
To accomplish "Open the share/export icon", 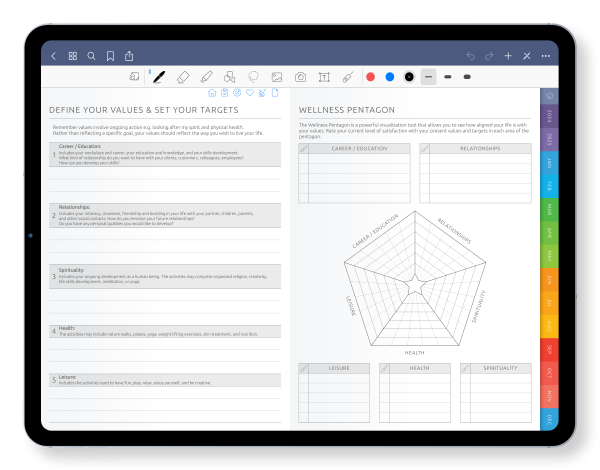I will pos(129,56).
